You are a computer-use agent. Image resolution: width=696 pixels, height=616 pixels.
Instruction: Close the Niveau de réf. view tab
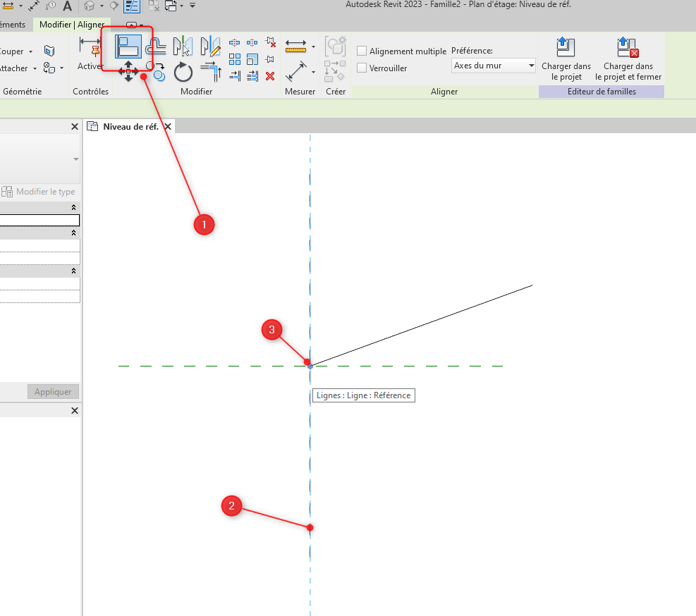(x=168, y=127)
